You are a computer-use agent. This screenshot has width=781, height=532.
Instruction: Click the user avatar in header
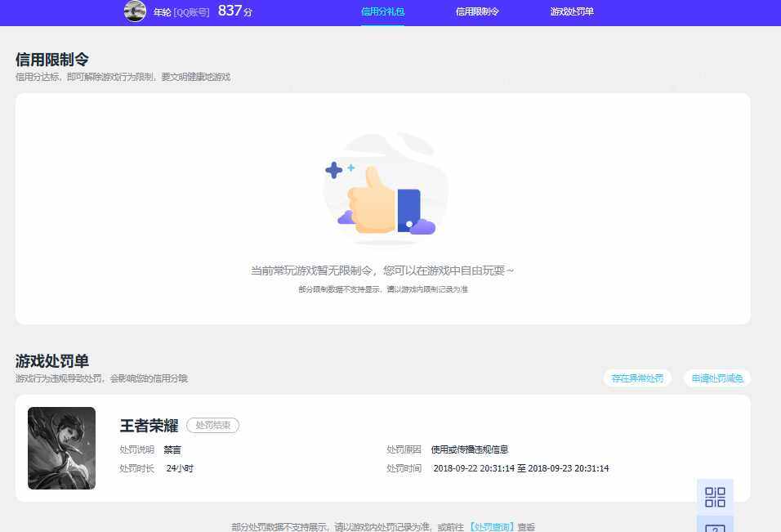click(135, 11)
